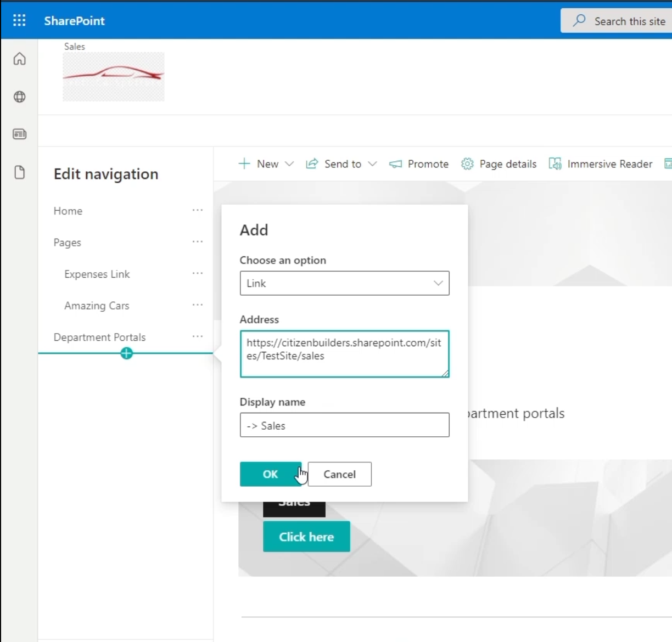672x642 pixels.
Task: Open ellipsis menu for Expenses Link
Action: pyautogui.click(x=198, y=273)
